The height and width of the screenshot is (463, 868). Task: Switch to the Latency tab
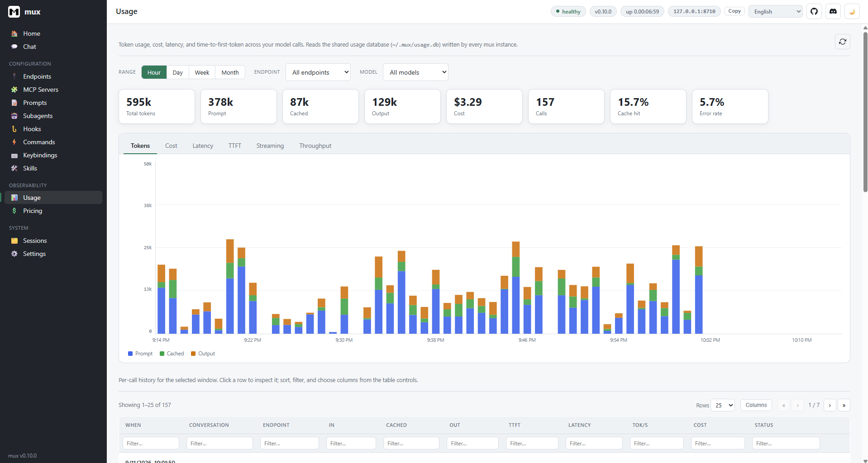tap(203, 146)
